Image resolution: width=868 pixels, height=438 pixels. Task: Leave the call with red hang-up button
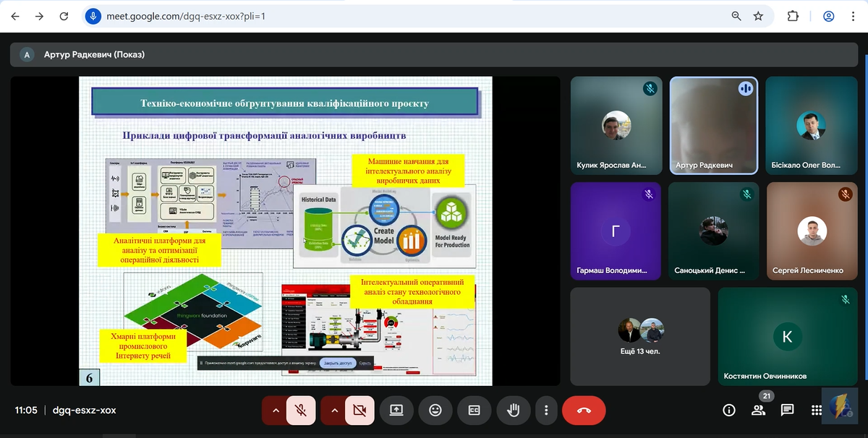(584, 410)
